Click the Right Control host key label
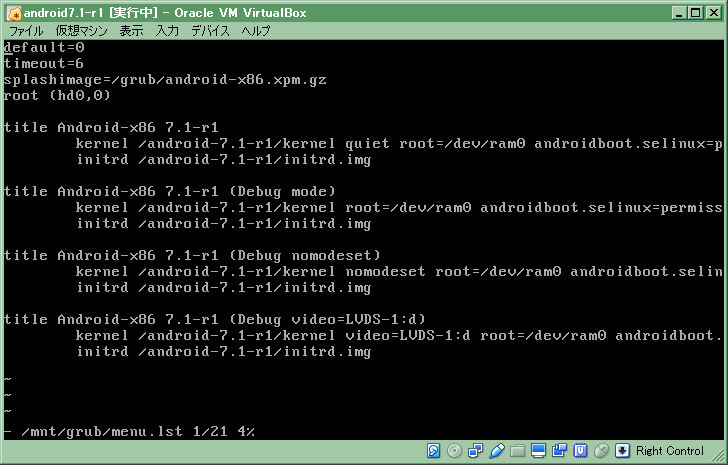The width and height of the screenshot is (728, 465). (x=670, y=451)
